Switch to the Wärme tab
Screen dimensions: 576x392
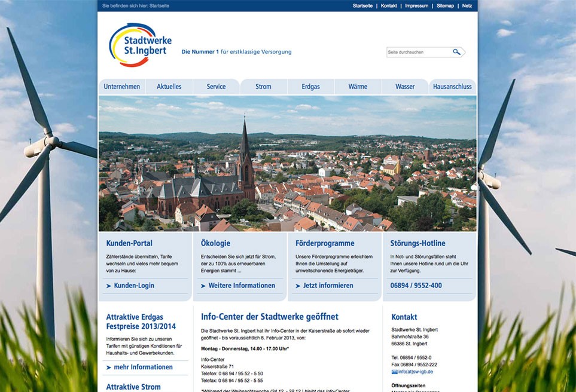[358, 87]
